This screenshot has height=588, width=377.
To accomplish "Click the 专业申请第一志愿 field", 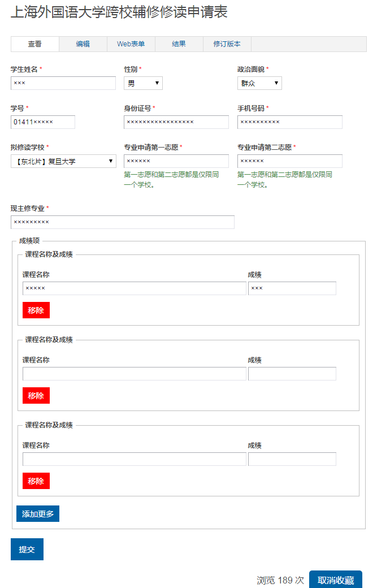I will click(176, 161).
